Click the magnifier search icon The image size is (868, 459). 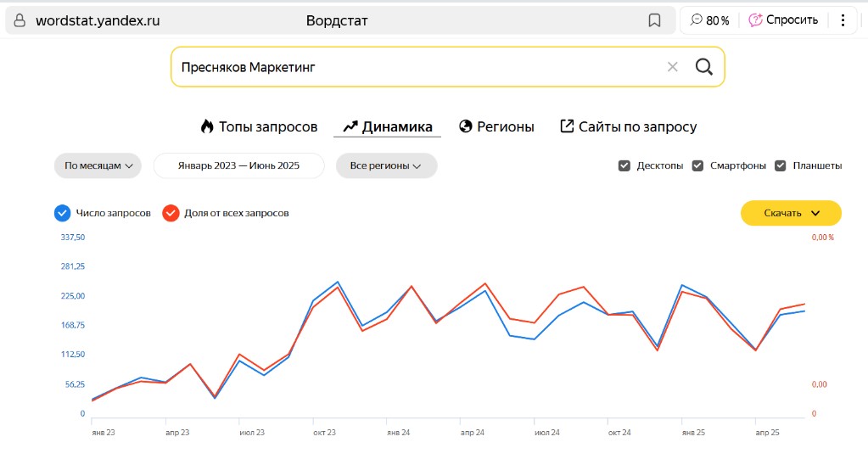(x=703, y=67)
